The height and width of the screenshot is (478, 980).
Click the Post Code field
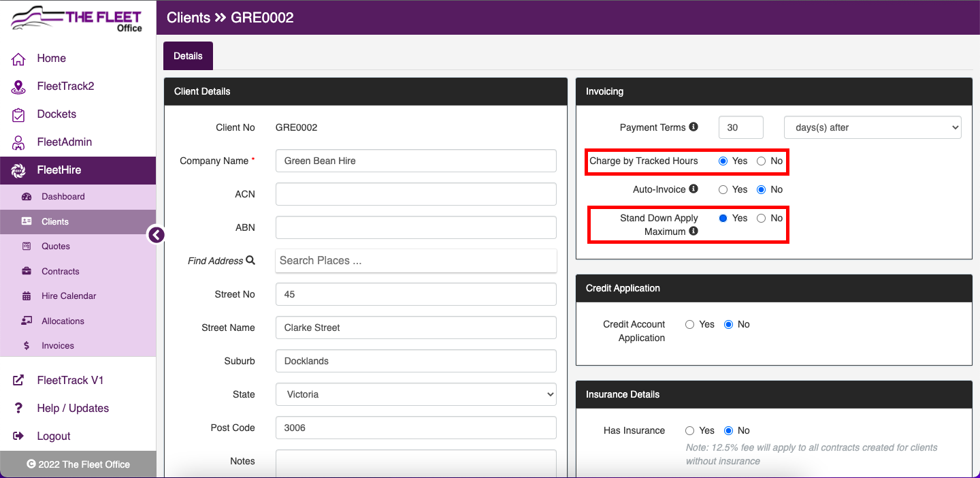[x=416, y=428]
